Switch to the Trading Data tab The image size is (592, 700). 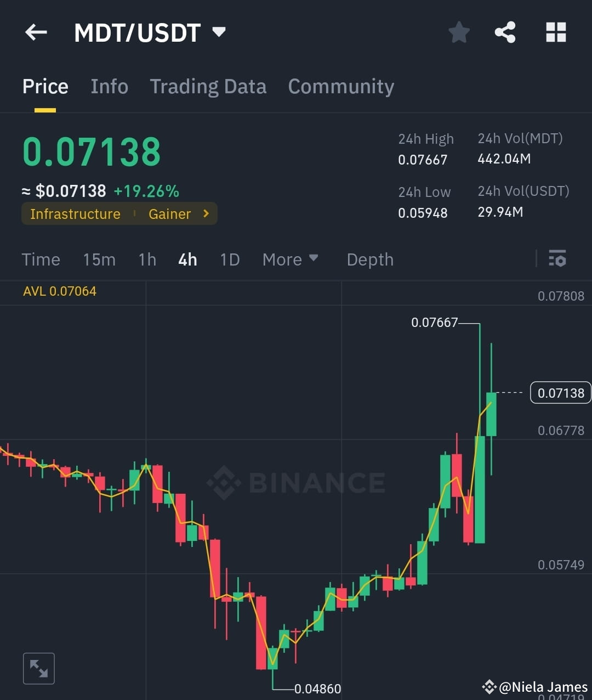coord(208,86)
